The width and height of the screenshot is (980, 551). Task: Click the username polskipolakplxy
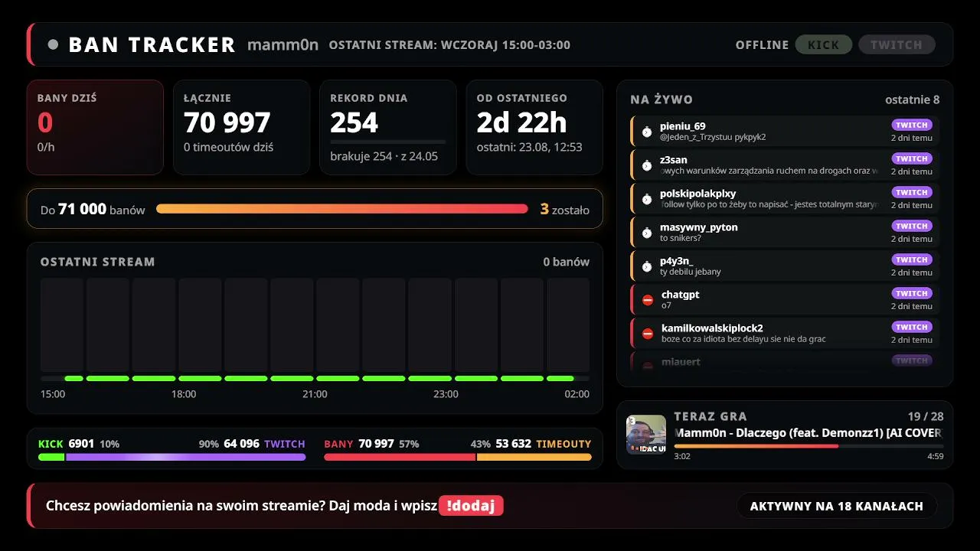click(x=697, y=193)
